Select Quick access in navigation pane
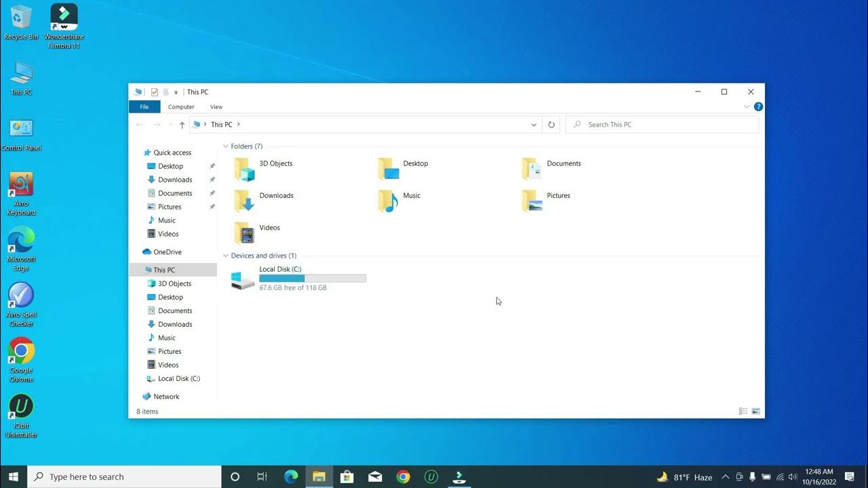The height and width of the screenshot is (488, 868). pyautogui.click(x=172, y=152)
